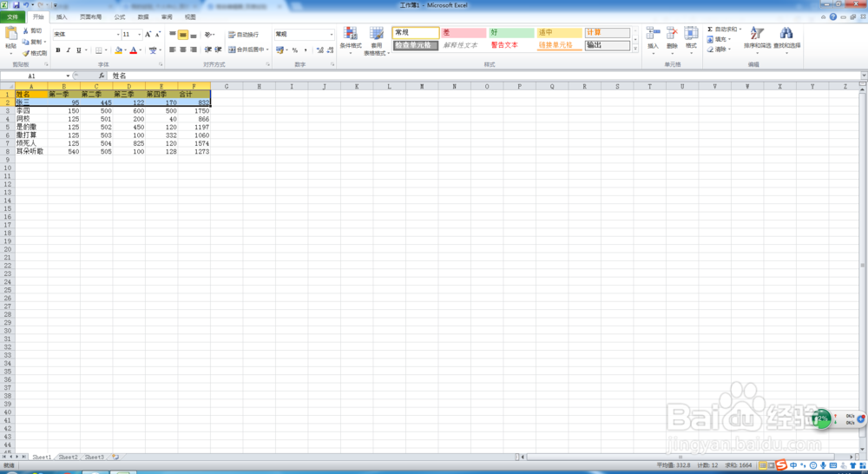Screen dimensions: 868x474
Task: Click the percent style icon
Action: click(295, 50)
